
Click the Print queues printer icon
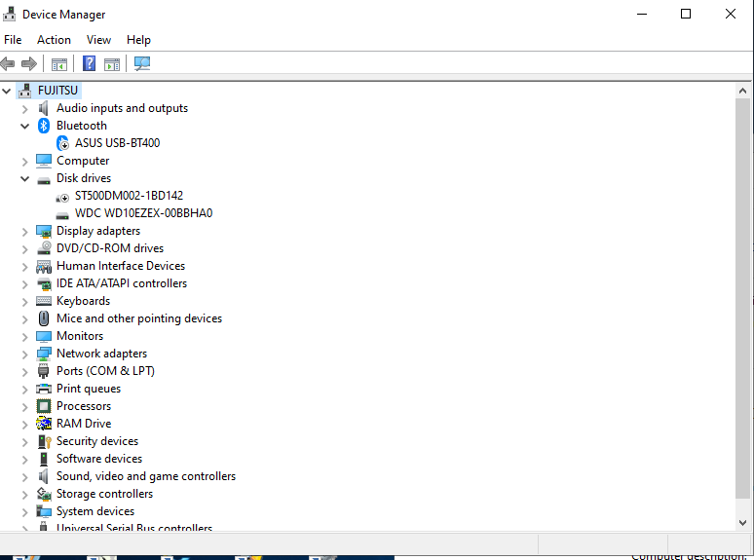click(44, 389)
